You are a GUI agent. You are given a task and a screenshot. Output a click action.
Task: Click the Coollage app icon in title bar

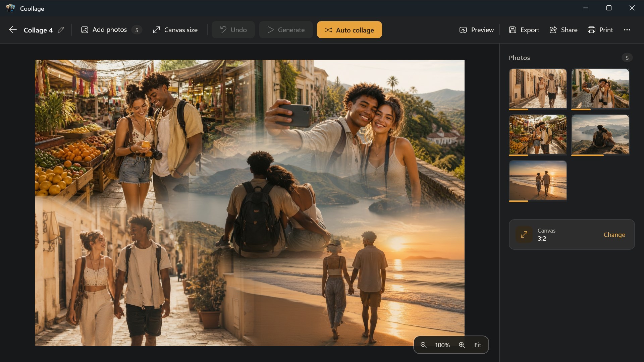(10, 8)
